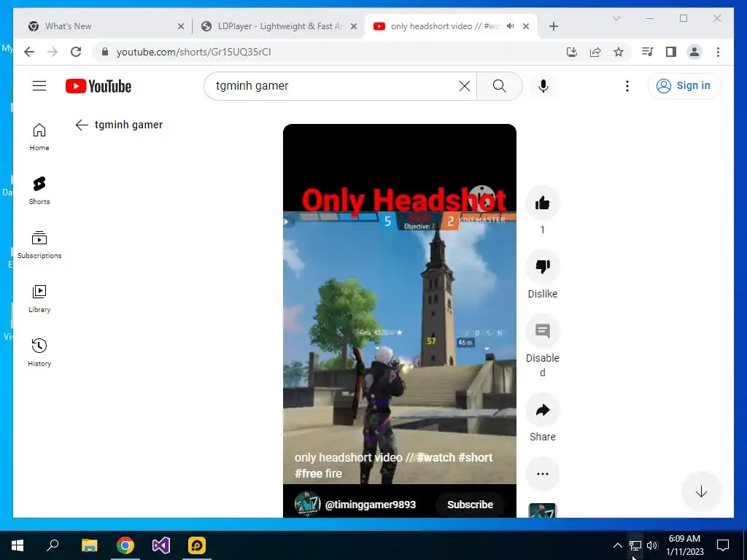Expand Chrome tab search chevron
The height and width of the screenshot is (560, 747).
click(616, 18)
